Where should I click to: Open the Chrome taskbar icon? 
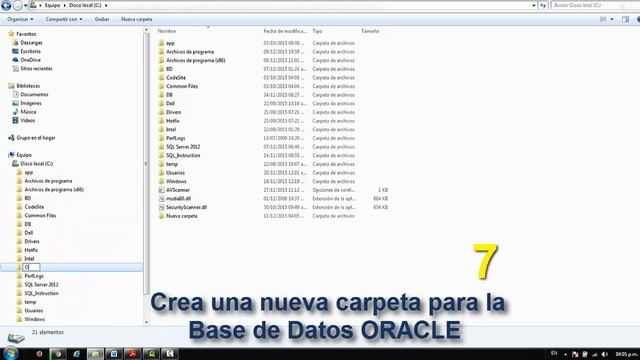coord(58,354)
